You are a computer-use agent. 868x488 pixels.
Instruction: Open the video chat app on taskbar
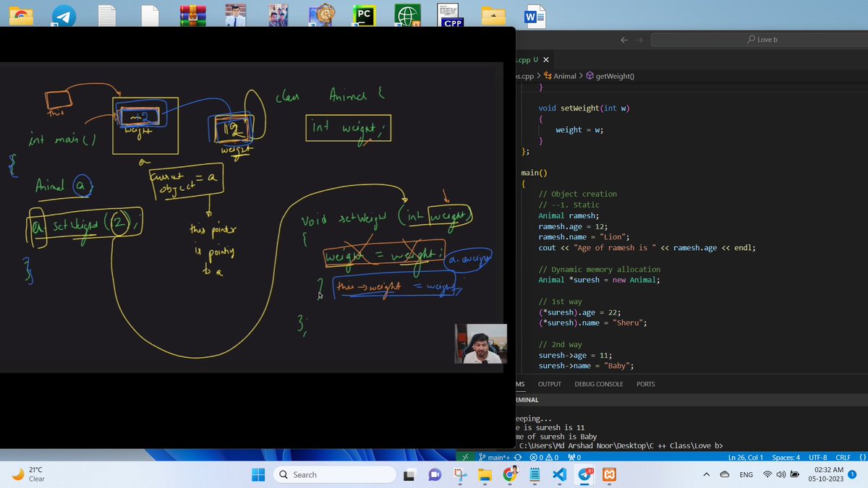(435, 475)
